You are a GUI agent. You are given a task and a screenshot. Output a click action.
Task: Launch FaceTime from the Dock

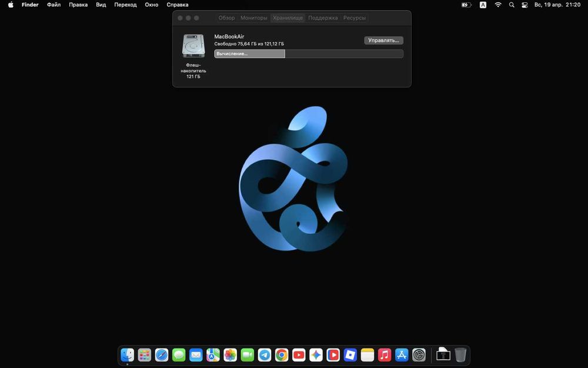click(247, 354)
